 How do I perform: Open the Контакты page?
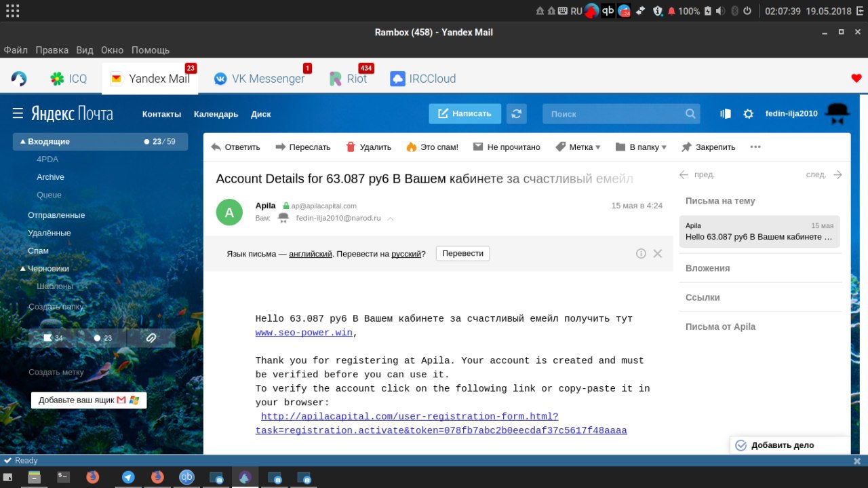tap(161, 114)
